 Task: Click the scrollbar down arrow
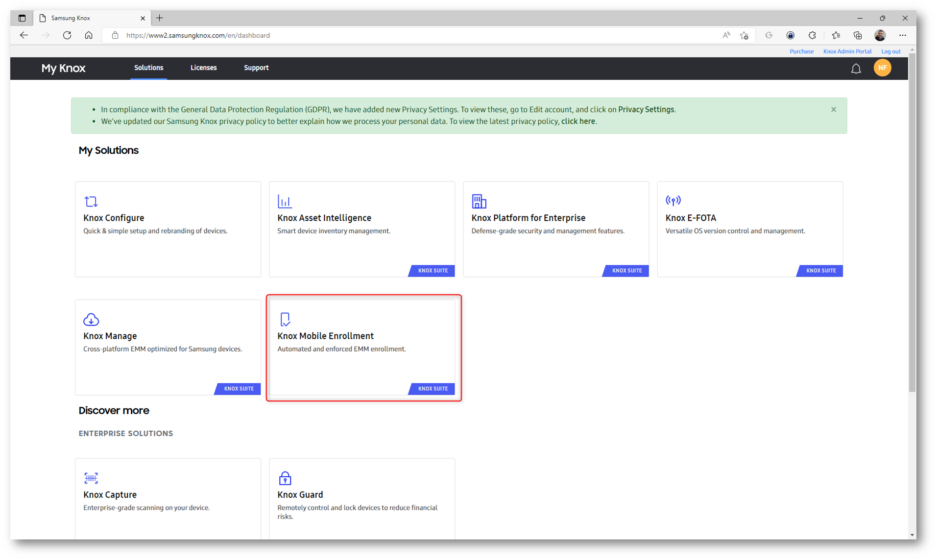[x=912, y=535]
